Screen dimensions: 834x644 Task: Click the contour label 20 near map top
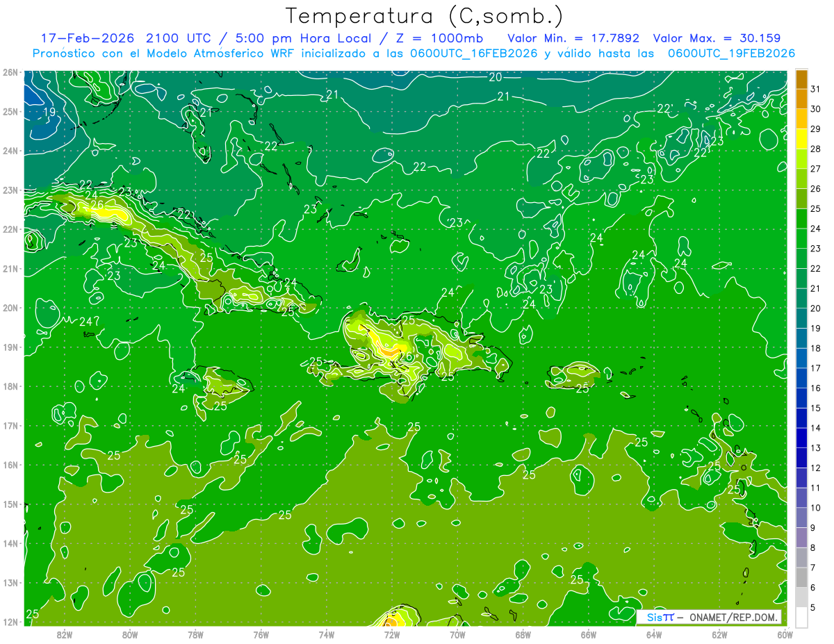[496, 77]
